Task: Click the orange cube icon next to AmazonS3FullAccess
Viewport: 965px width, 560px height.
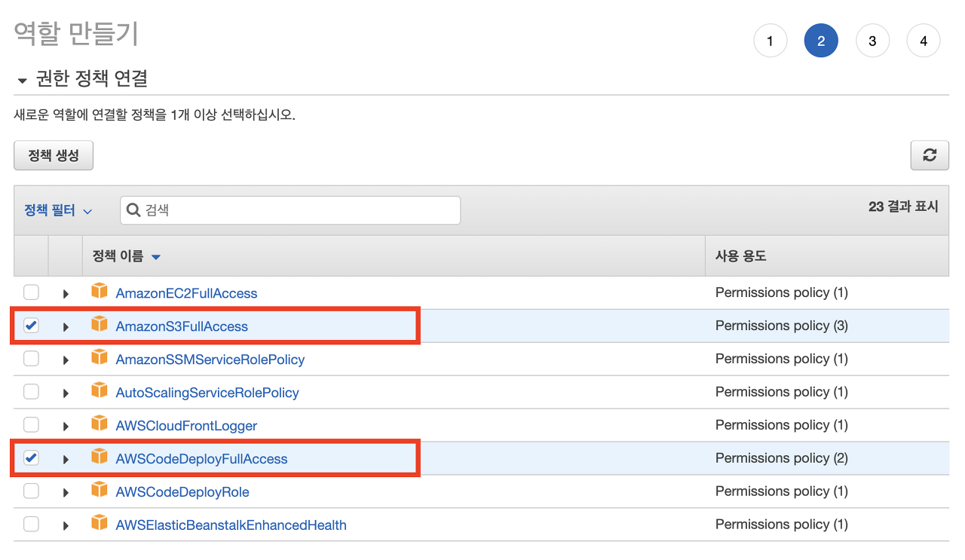Action: pyautogui.click(x=100, y=326)
